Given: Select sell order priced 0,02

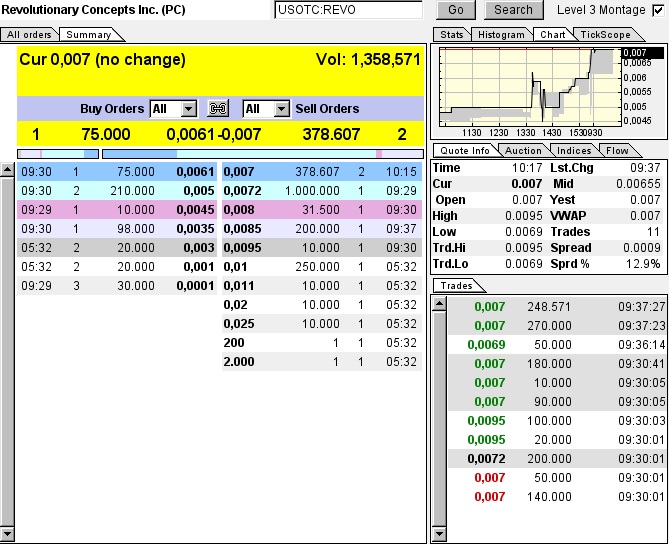Looking at the screenshot, I should click(322, 305).
